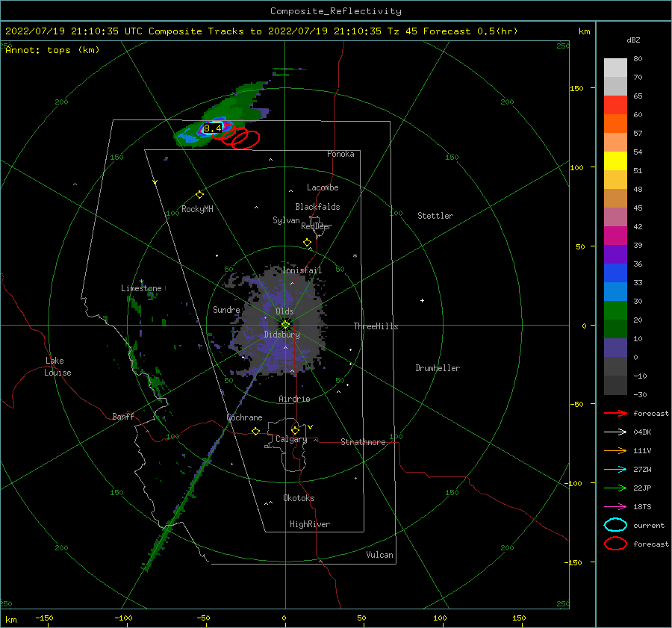Click the Lake Louise label
The width and height of the screenshot is (672, 628).
(57, 367)
